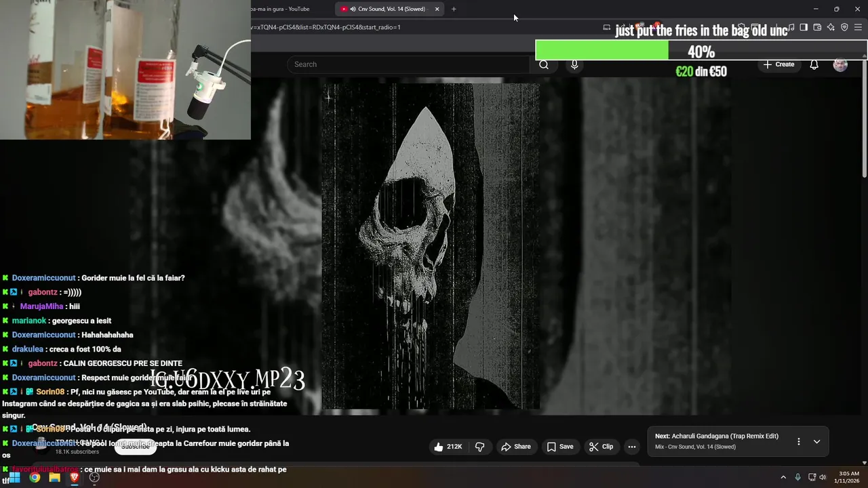Click the 40% donation goal progress bar

pyautogui.click(x=701, y=51)
